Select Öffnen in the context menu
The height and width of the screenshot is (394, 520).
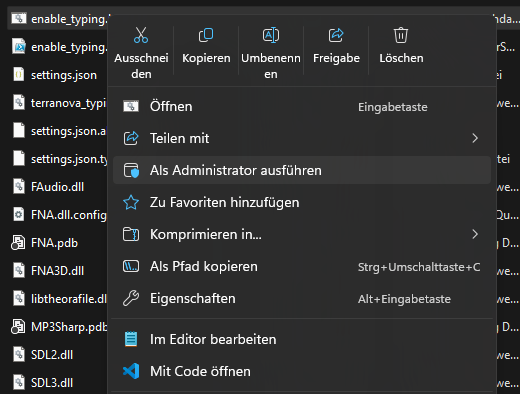(302, 107)
